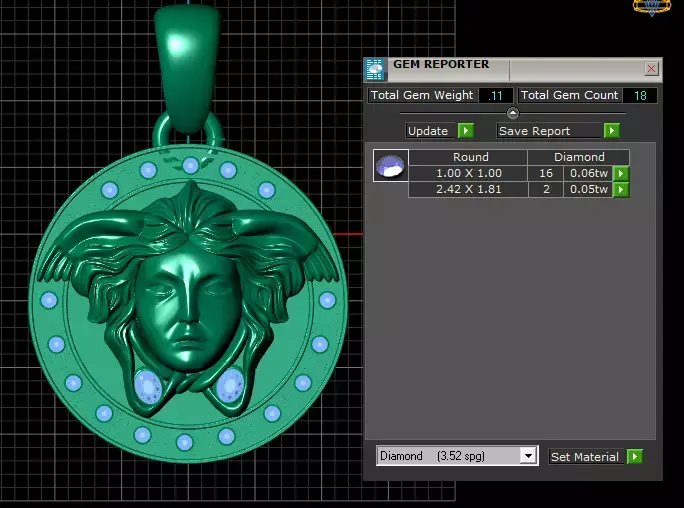The width and height of the screenshot is (684, 508).
Task: Click the quantity cell showing 2
Action: coord(546,189)
